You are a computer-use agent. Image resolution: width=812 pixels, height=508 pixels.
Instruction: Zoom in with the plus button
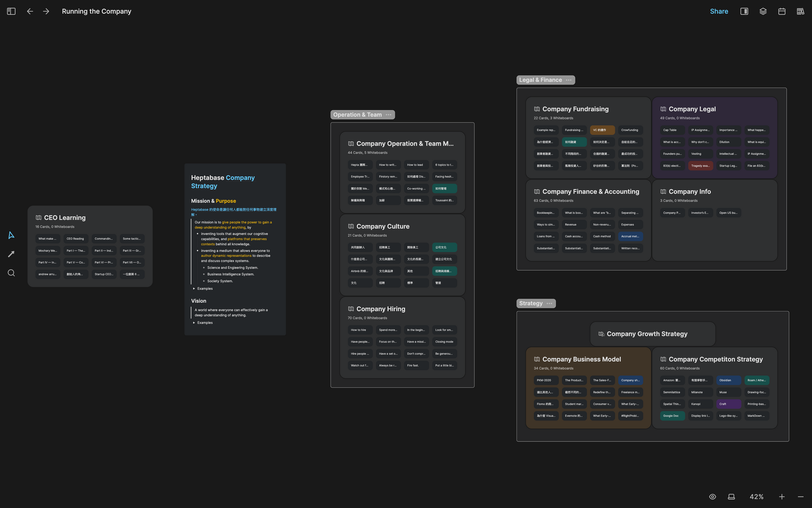782,497
